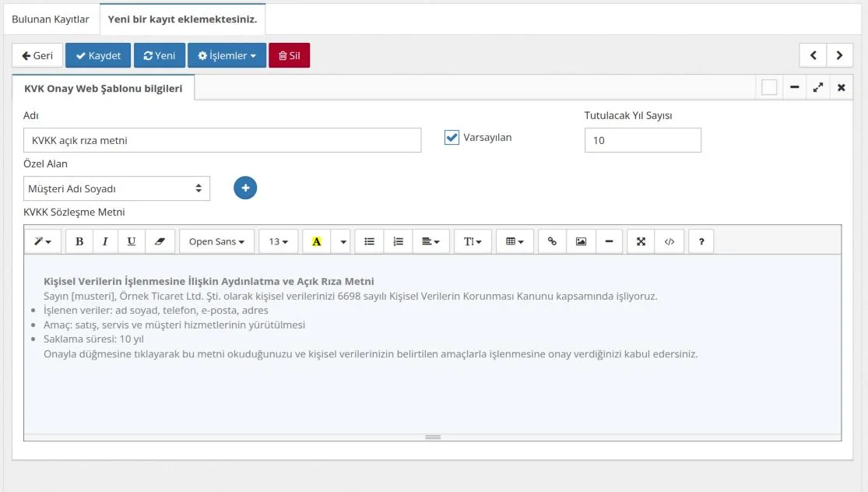Apply italic formatting in the editor
Screen dimensions: 868x492
[x=105, y=241]
